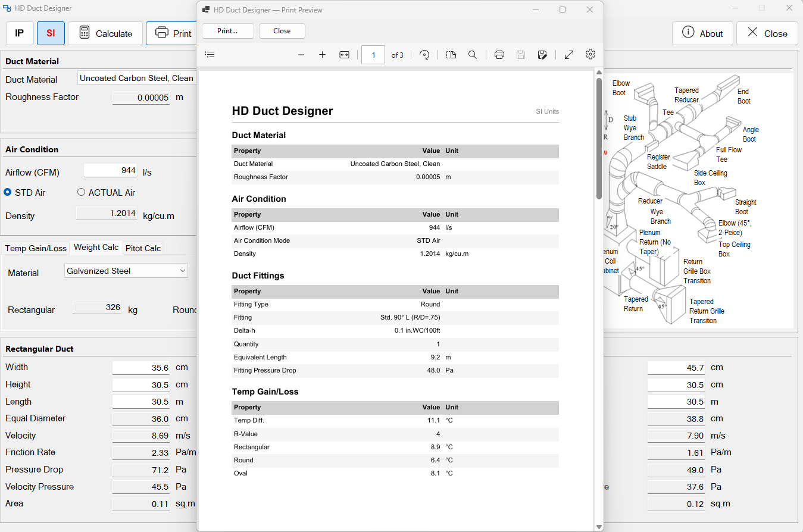Click the save-as icon in preview toolbar
803x532 pixels.
542,55
